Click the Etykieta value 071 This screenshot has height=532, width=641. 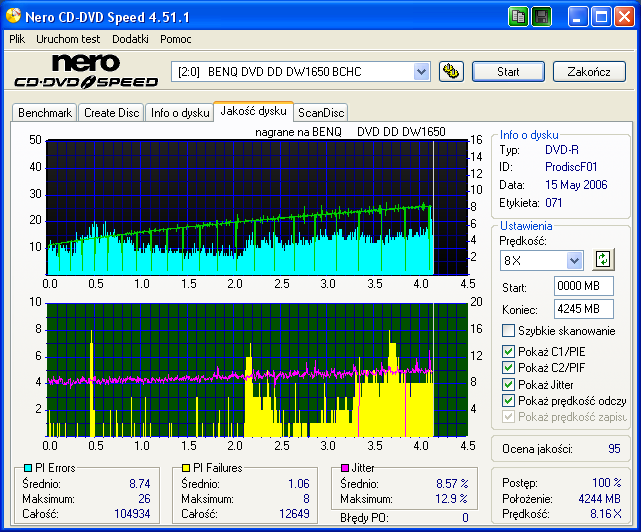coord(554,202)
